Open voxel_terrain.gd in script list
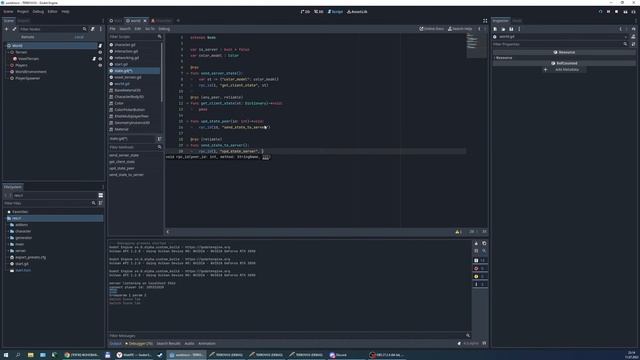Image resolution: width=640 pixels, height=360 pixels. click(128, 77)
